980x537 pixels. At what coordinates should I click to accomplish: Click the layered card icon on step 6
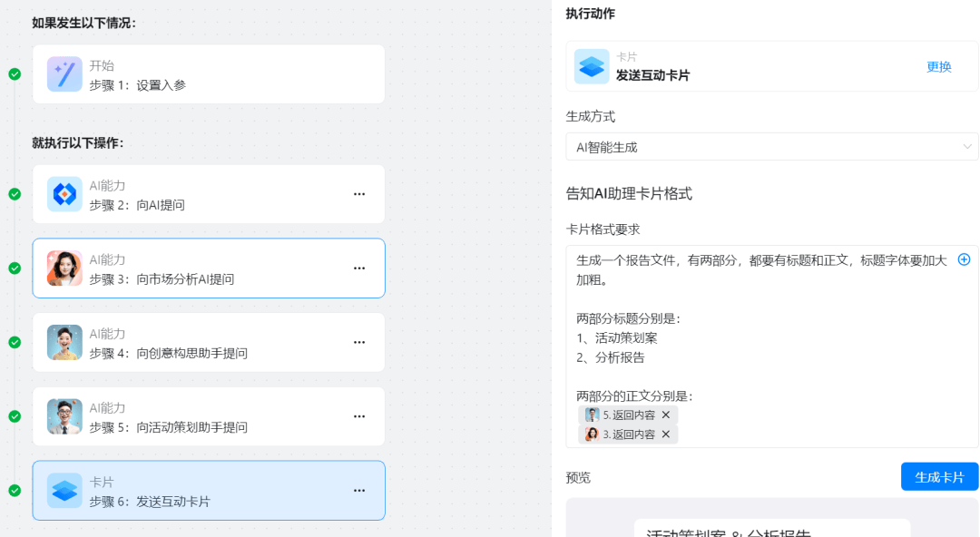coord(64,491)
